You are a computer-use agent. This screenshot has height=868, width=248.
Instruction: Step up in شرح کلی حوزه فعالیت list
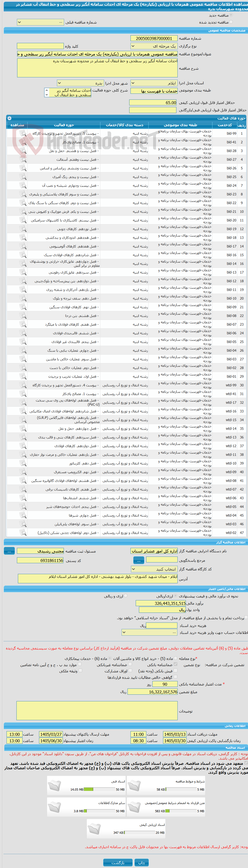coord(46,90)
